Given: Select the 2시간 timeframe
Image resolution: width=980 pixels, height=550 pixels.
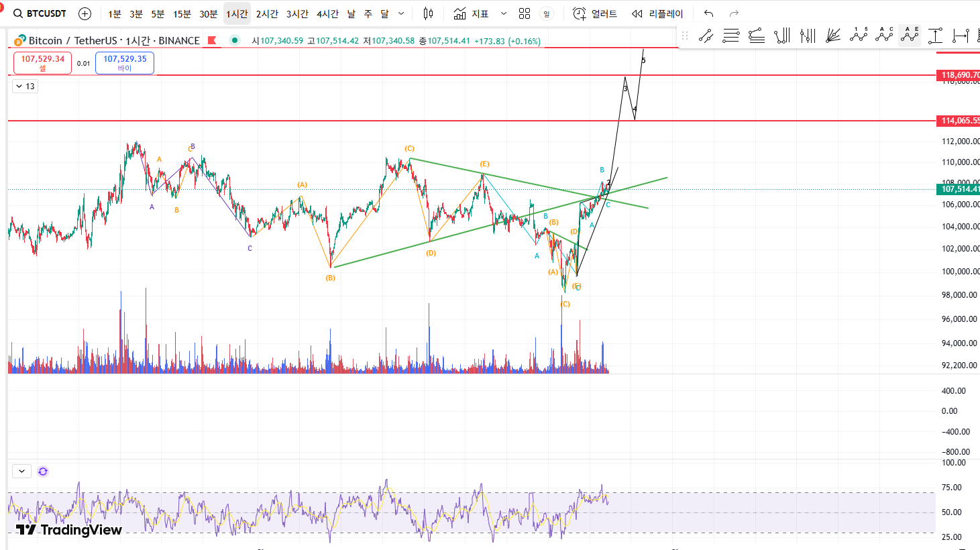Looking at the screenshot, I should 267,13.
